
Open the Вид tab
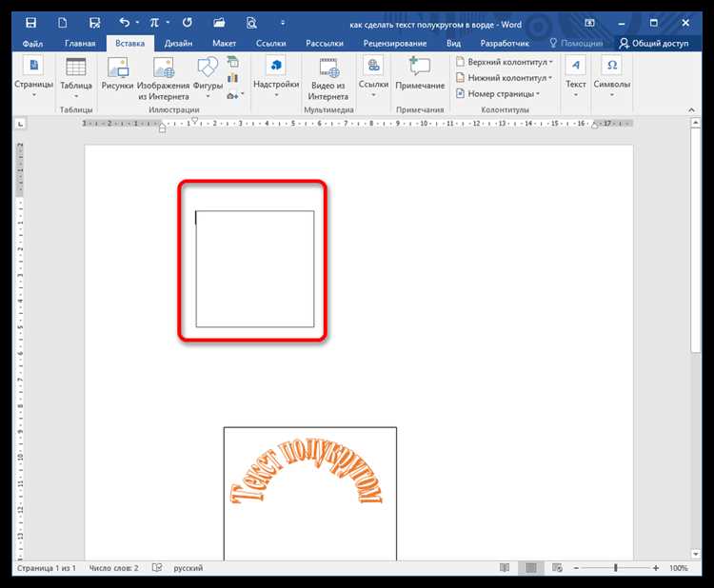(x=453, y=44)
